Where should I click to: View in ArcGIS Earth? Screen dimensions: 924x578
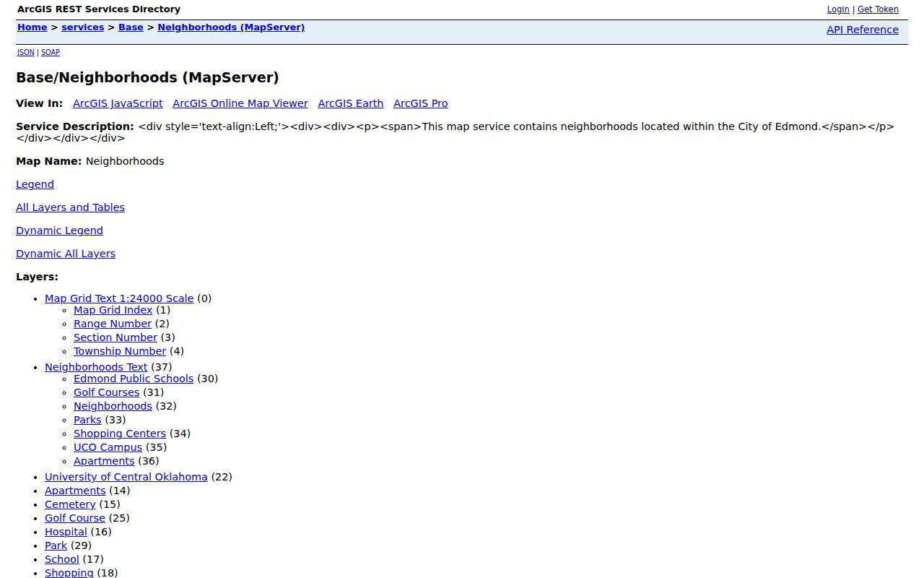coord(351,103)
